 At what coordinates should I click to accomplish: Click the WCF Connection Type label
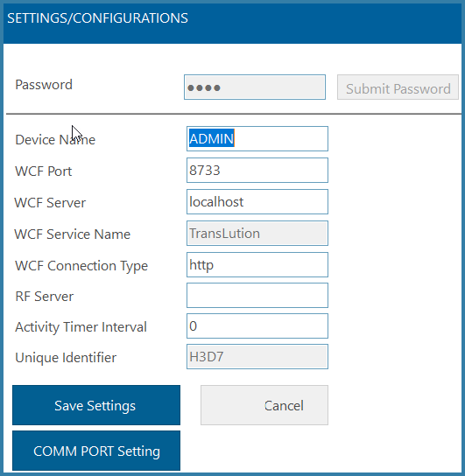81,266
